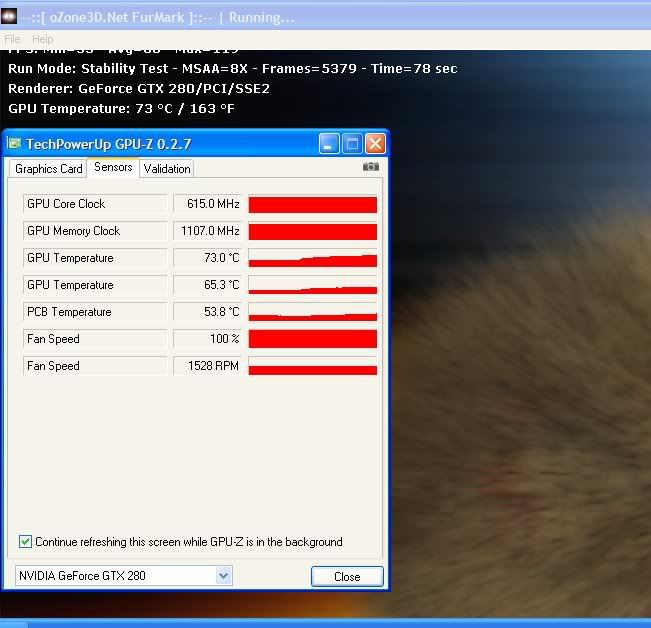Click the 615.0 MHz value

pyautogui.click(x=208, y=204)
